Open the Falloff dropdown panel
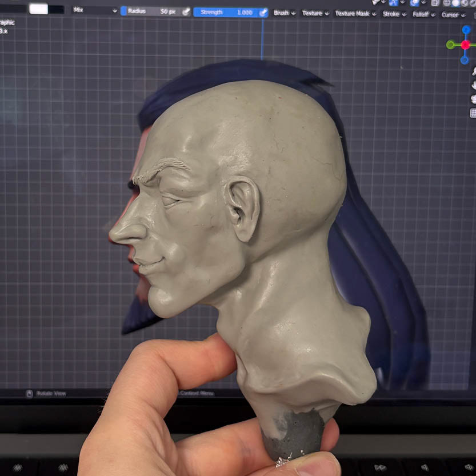The width and height of the screenshot is (476, 476). coord(424,14)
